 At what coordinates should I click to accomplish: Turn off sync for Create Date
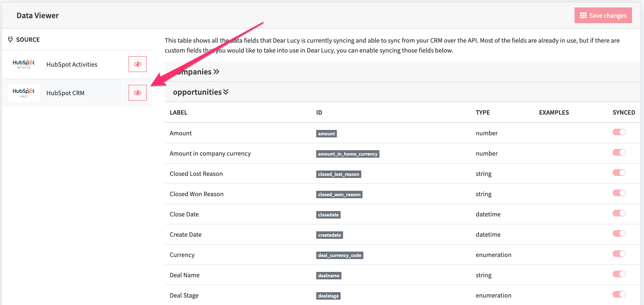pyautogui.click(x=619, y=233)
